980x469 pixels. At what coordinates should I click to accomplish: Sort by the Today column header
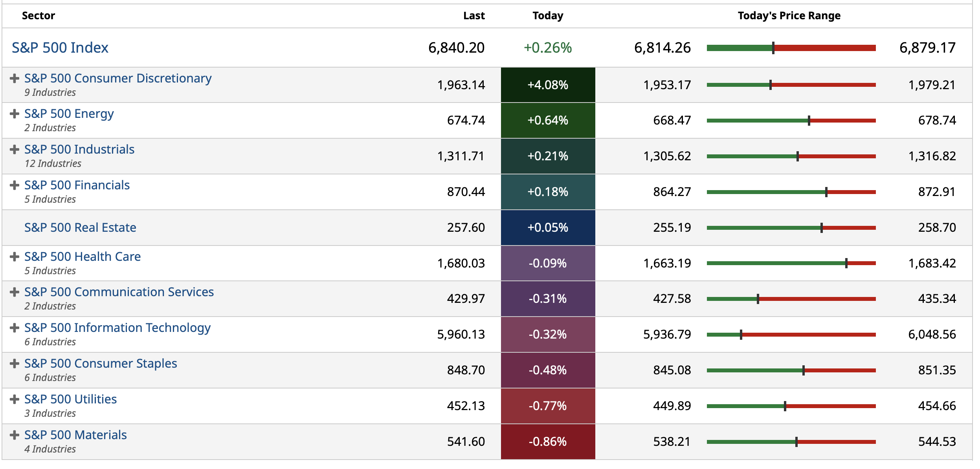tap(548, 16)
